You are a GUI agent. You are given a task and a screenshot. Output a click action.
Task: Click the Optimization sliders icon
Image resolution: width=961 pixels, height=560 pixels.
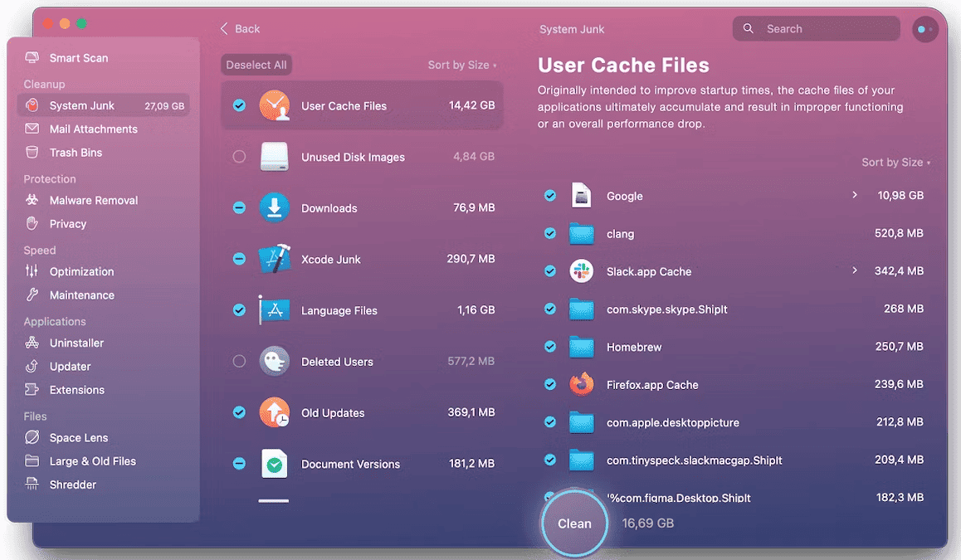coord(32,270)
